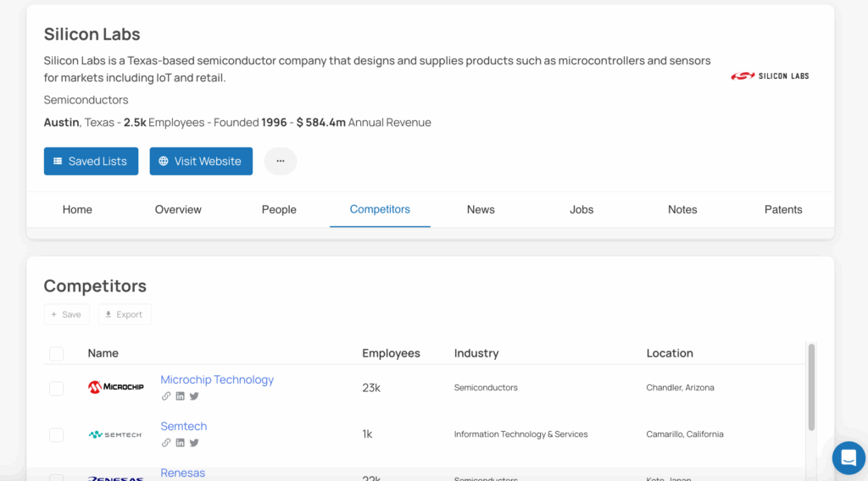The height and width of the screenshot is (481, 868).
Task: Toggle the select-all checkbox in table header
Action: [x=56, y=354]
